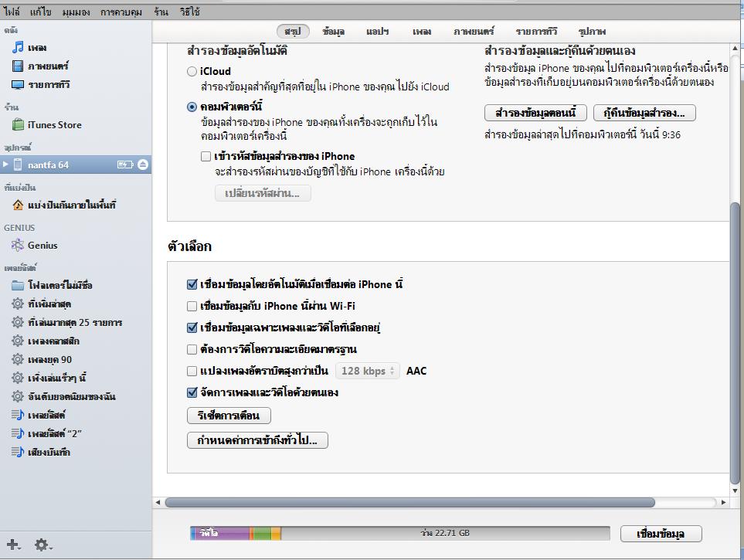Switch to the เพลง music tab
The image size is (744, 560).
pyautogui.click(x=422, y=32)
